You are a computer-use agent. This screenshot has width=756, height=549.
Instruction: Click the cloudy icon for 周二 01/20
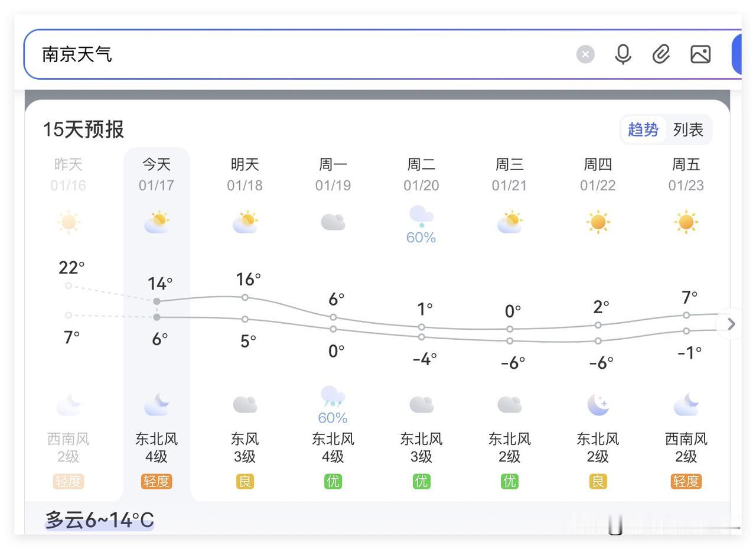point(421,404)
